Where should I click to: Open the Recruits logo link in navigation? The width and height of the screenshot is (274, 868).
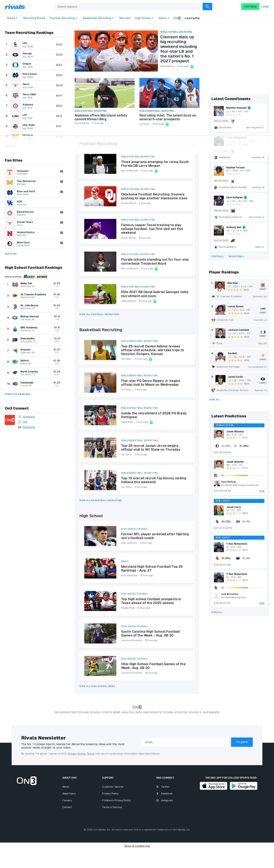click(x=192, y=18)
